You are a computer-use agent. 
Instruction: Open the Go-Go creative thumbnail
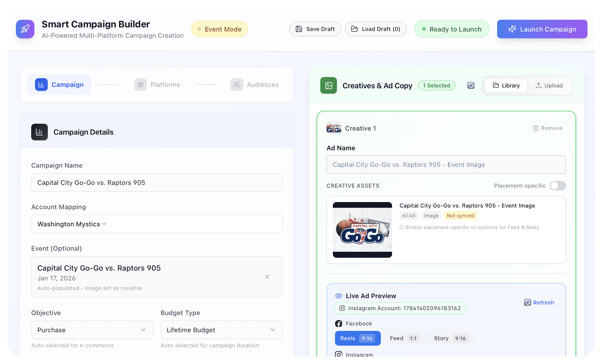pos(363,230)
